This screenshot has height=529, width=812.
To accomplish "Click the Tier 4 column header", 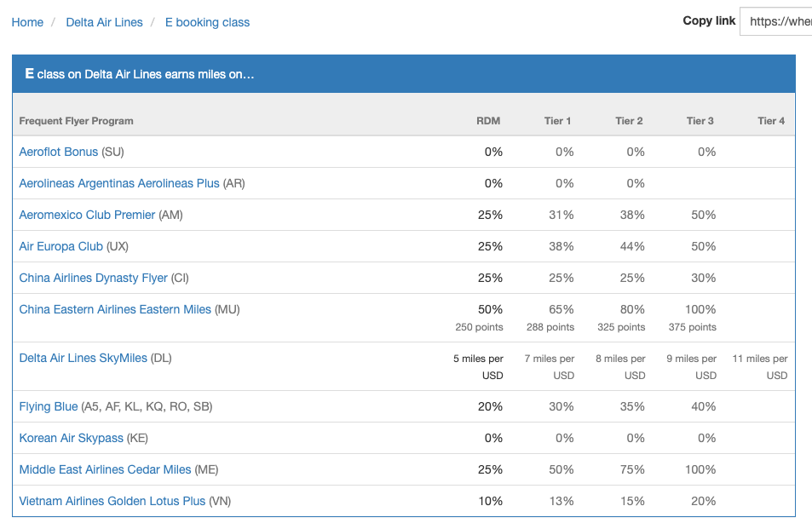I will click(x=771, y=121).
